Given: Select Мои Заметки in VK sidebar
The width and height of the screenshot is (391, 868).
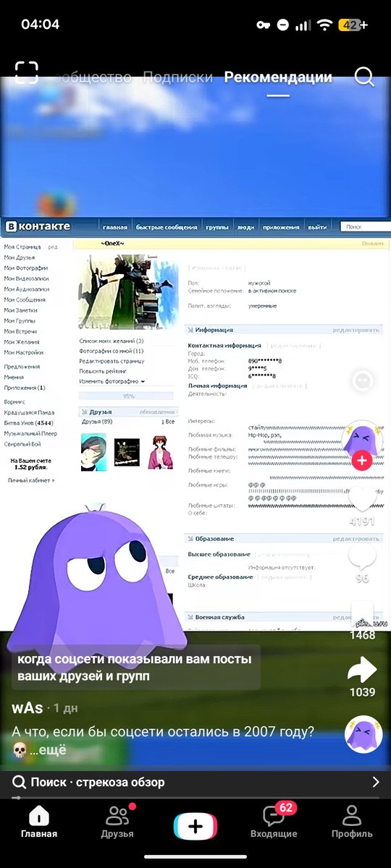Looking at the screenshot, I should click(22, 310).
